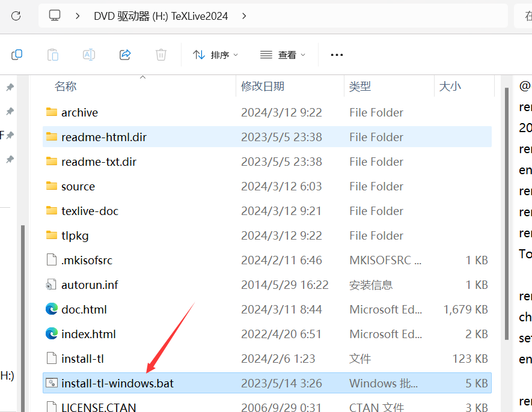Click the Delete trash icon

point(161,55)
